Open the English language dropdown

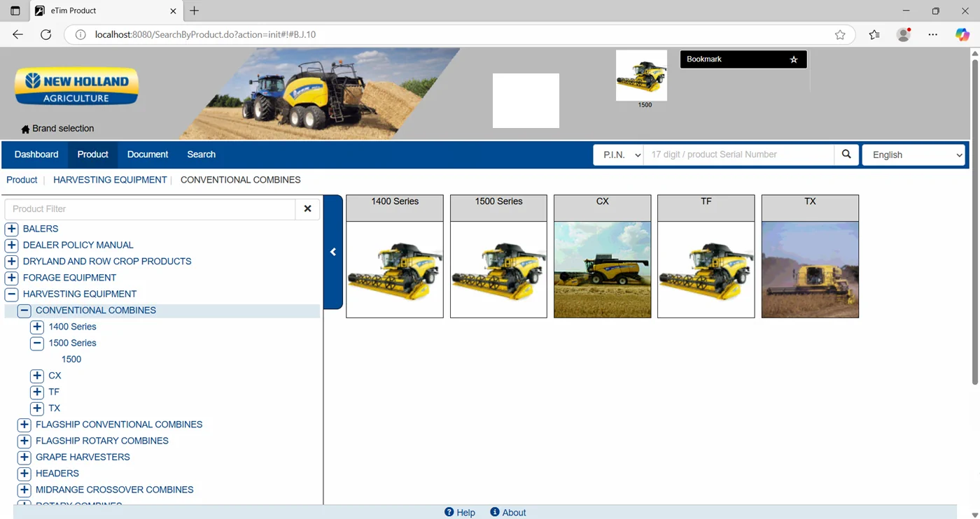[913, 155]
